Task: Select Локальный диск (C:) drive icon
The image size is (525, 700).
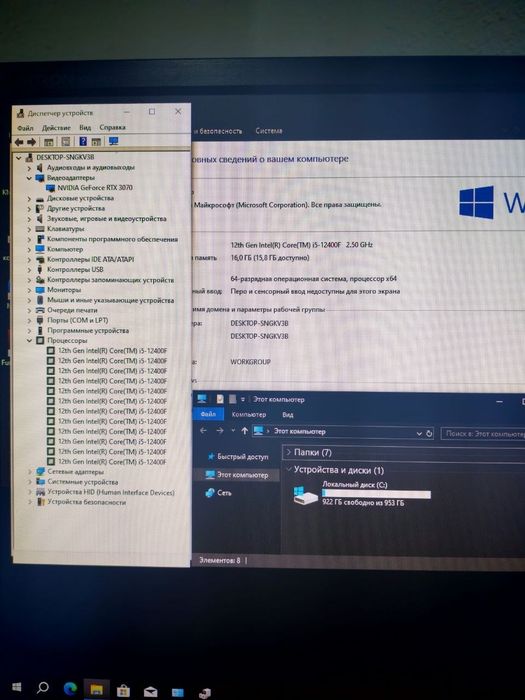Action: 306,495
